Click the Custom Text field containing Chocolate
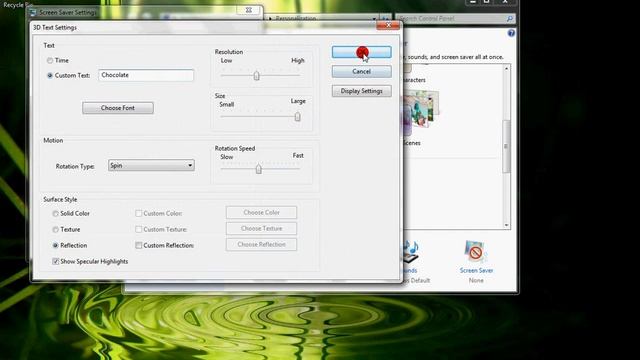 tap(146, 75)
